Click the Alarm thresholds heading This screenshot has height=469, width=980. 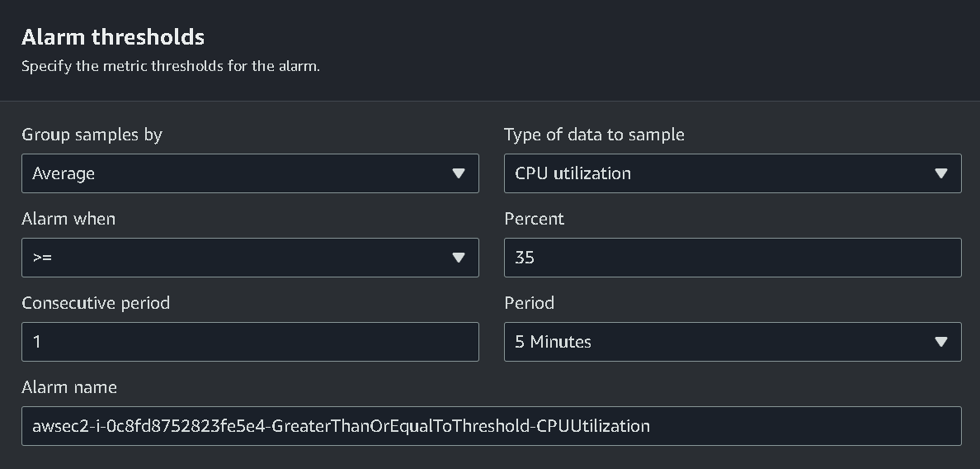[x=113, y=37]
